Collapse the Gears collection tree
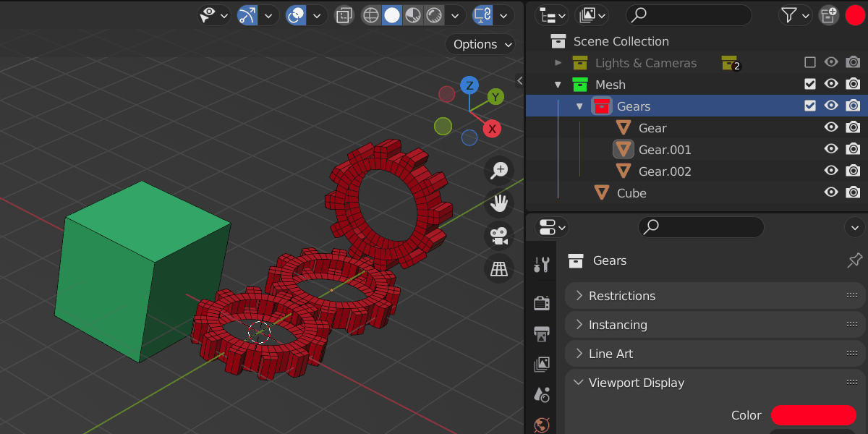868x434 pixels. tap(579, 106)
